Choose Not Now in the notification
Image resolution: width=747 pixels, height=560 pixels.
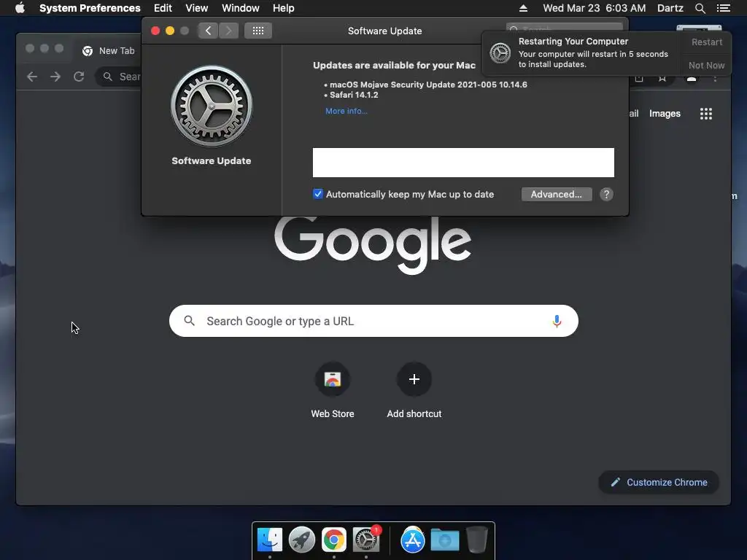(x=706, y=65)
